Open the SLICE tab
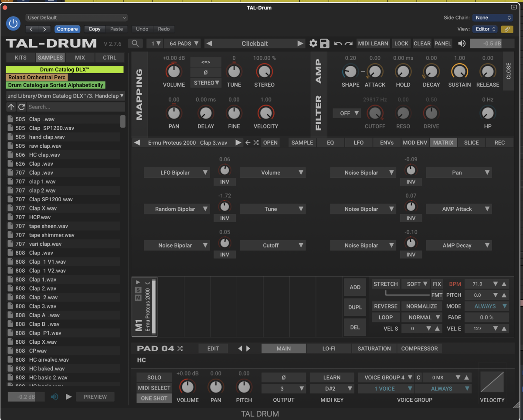Viewport: 523px width, 420px height. pos(472,142)
